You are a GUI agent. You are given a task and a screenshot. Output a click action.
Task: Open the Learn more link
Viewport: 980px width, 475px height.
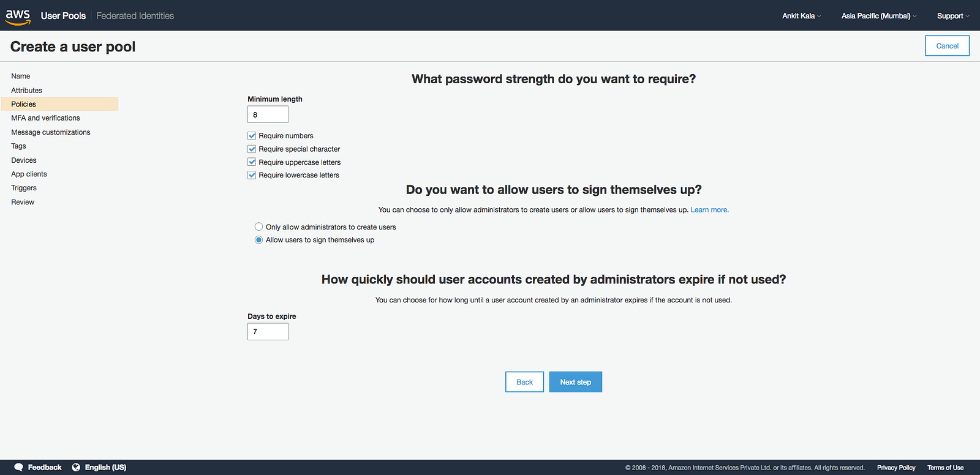[709, 210]
